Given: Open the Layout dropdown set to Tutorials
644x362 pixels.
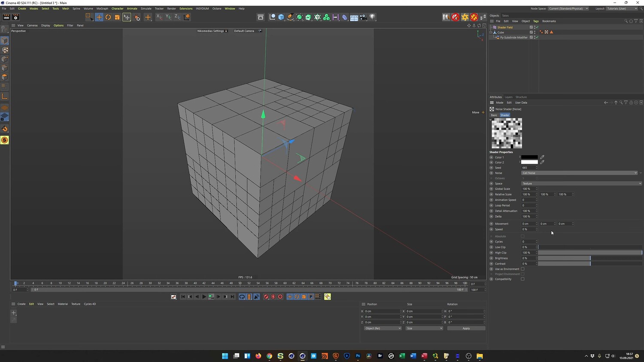Looking at the screenshot, I should (x=622, y=9).
